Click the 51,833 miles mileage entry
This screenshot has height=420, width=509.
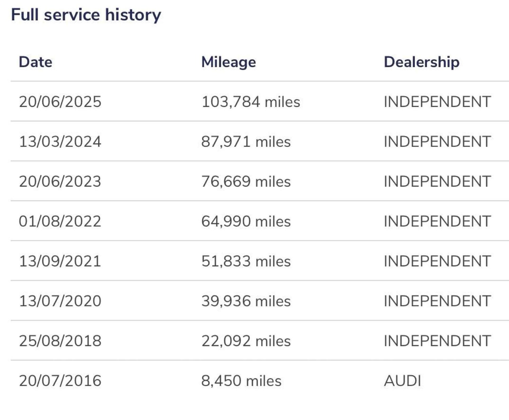click(x=246, y=261)
